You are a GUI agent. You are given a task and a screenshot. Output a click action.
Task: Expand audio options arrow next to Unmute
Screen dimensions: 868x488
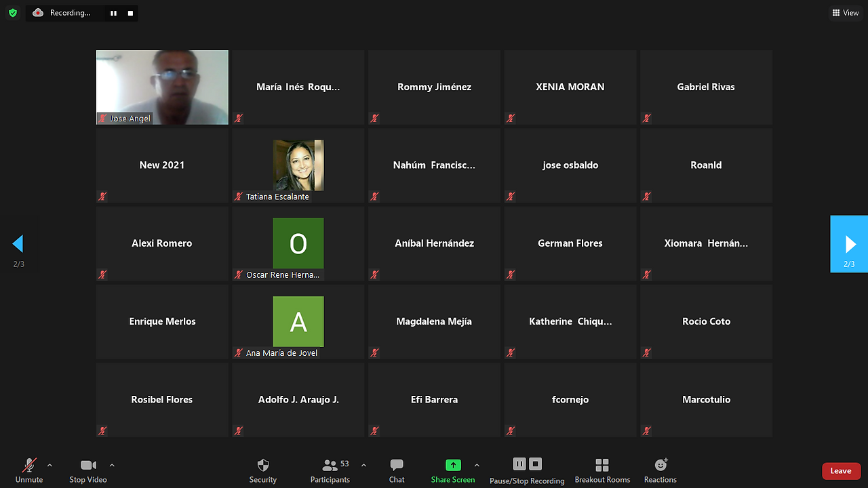50,465
